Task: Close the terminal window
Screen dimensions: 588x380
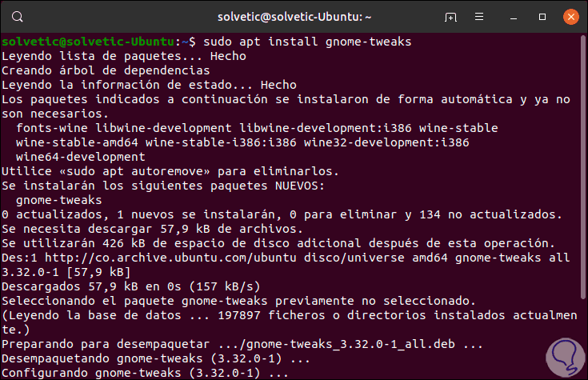Action: pos(570,17)
